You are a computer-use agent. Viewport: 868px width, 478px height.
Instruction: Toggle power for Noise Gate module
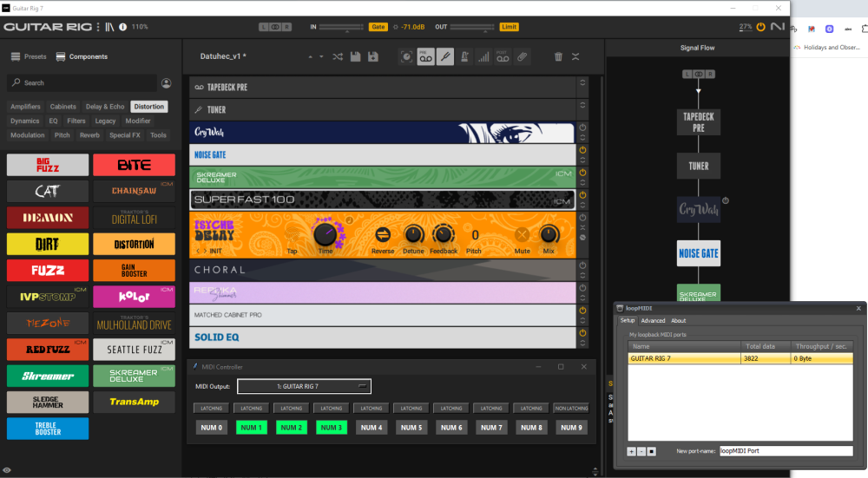(582, 150)
